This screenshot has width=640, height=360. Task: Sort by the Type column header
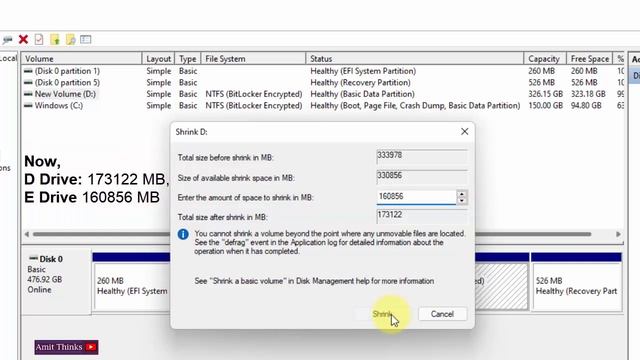(188, 59)
